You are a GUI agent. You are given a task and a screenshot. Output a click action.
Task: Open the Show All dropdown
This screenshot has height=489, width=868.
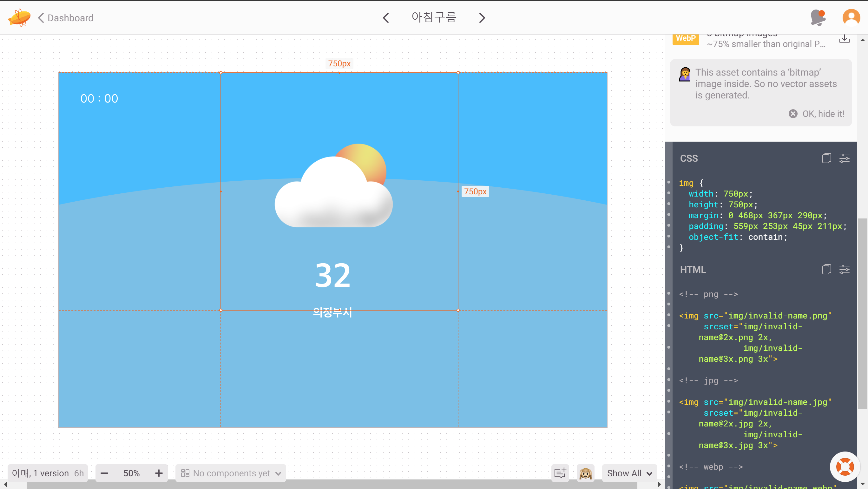[629, 473]
